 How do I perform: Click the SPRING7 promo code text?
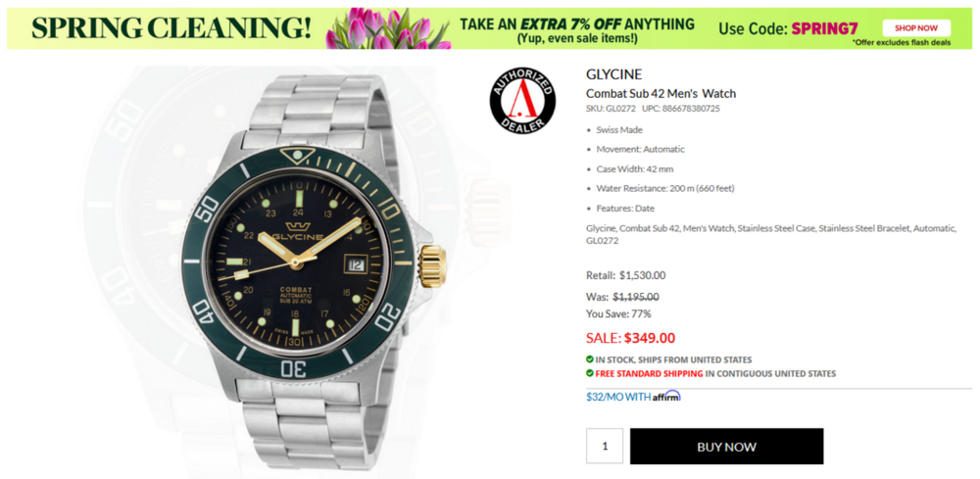click(x=824, y=28)
